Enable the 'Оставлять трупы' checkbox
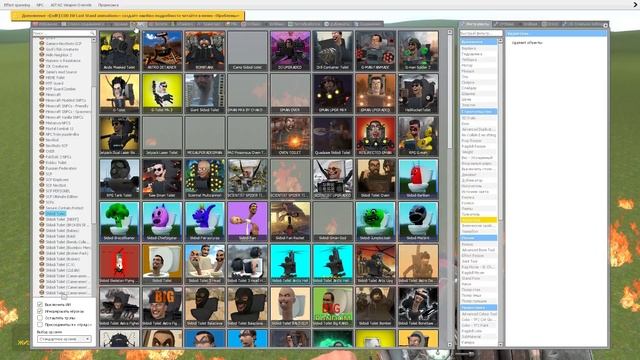The image size is (640, 360). (40, 318)
